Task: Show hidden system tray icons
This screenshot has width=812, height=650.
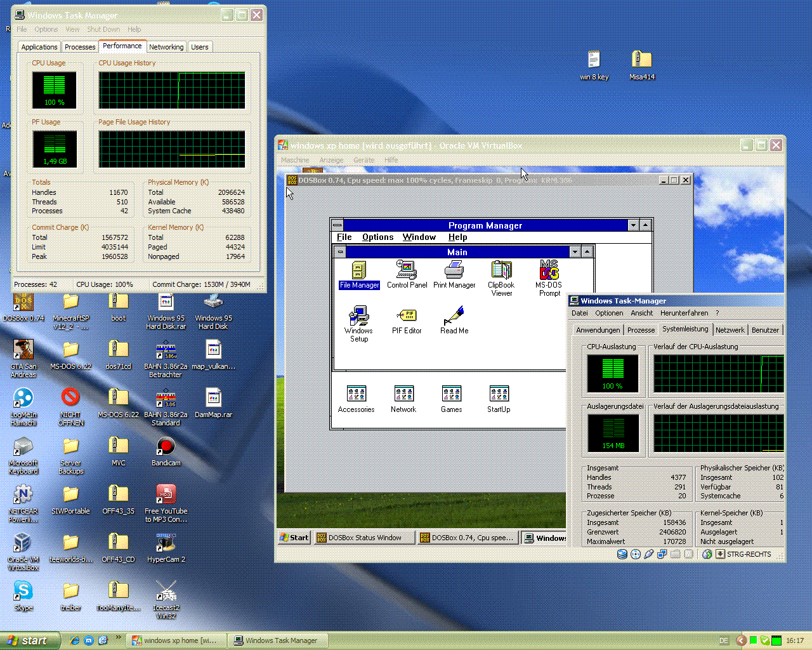Action: (x=740, y=640)
